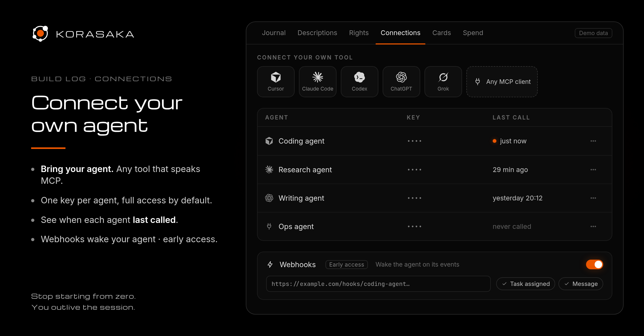The image size is (644, 336).
Task: Click the Early access badge
Action: point(346,264)
